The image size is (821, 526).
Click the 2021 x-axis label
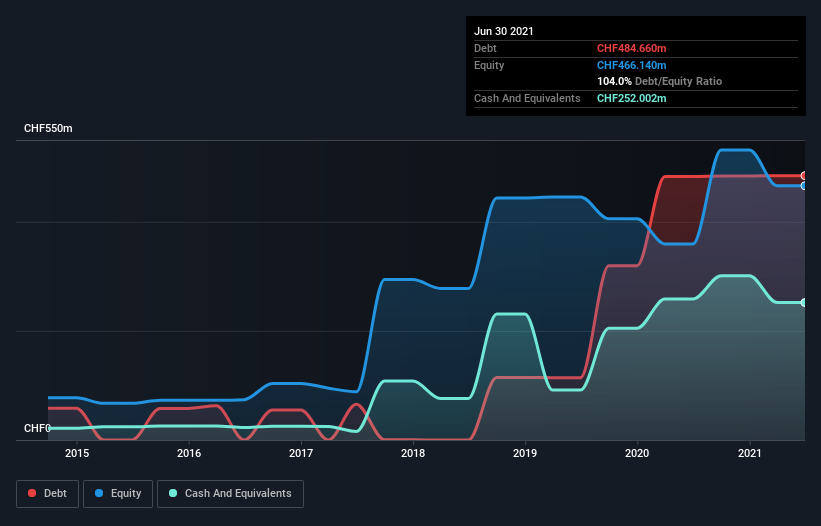(x=750, y=453)
